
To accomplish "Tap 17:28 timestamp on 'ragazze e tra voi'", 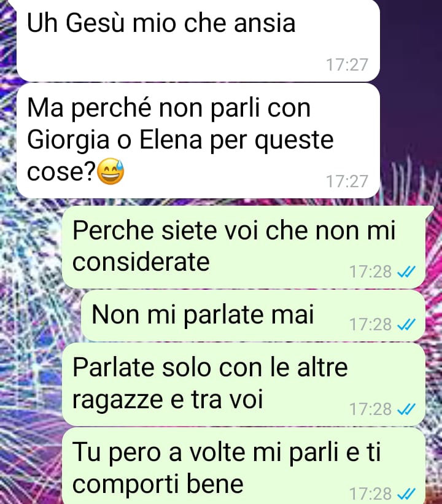I will [370, 409].
